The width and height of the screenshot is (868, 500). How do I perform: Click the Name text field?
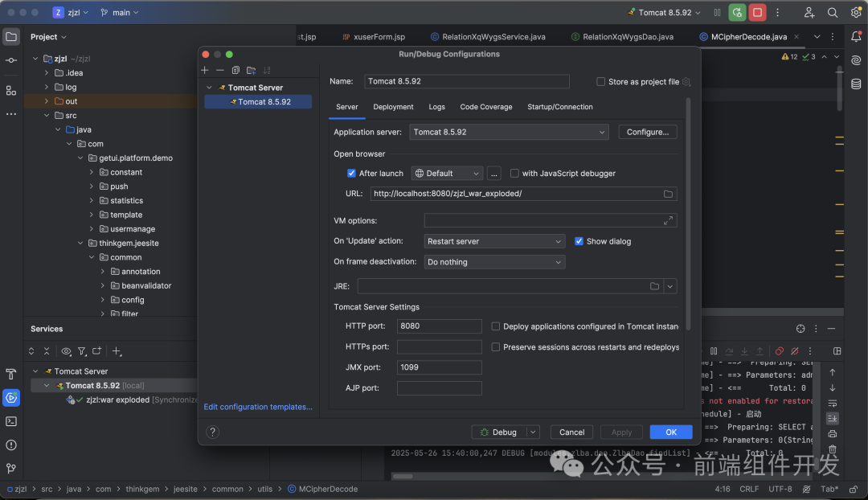[x=467, y=81]
